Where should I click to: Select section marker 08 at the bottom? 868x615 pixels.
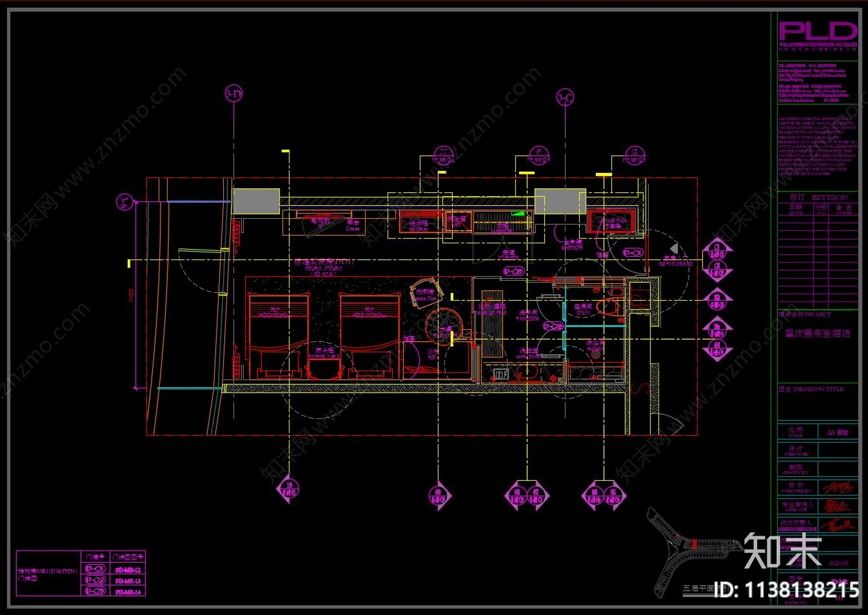(x=517, y=496)
